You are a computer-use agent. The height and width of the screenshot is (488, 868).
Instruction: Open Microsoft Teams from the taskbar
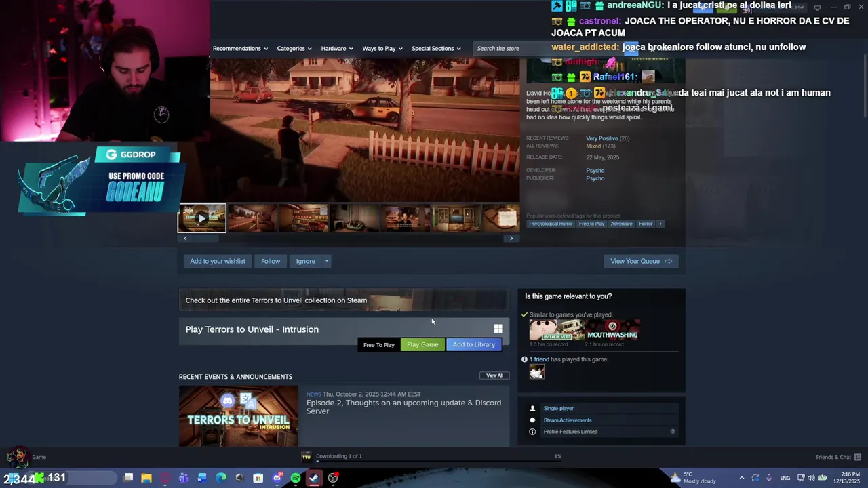point(183,478)
